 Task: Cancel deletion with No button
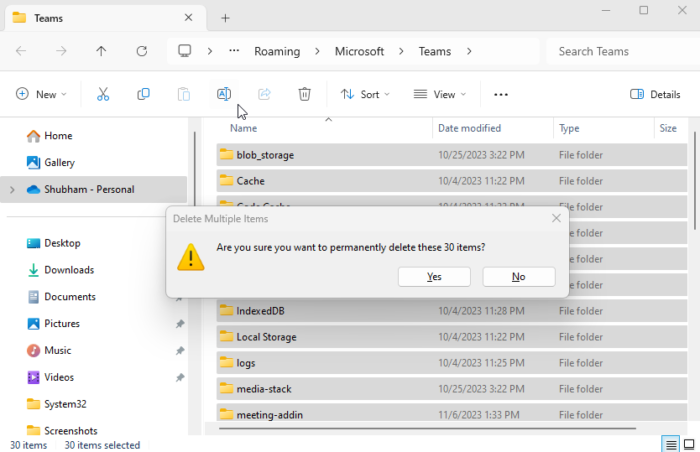click(518, 277)
